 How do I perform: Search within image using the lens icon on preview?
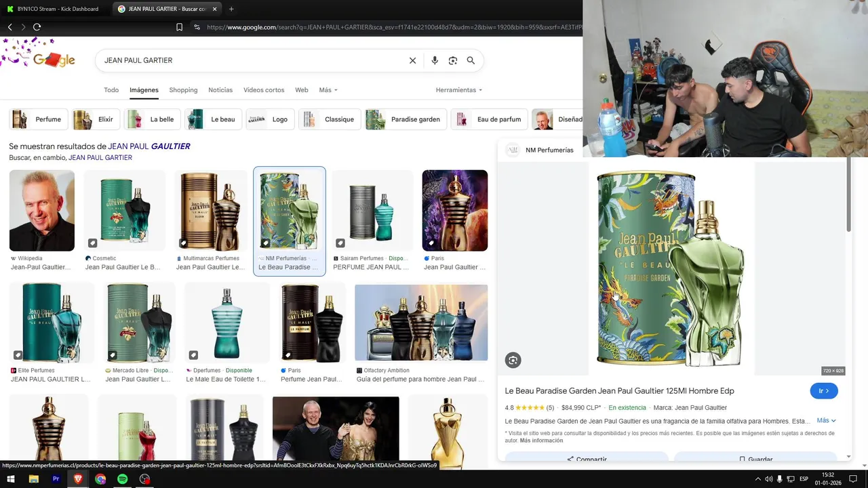[x=513, y=361]
